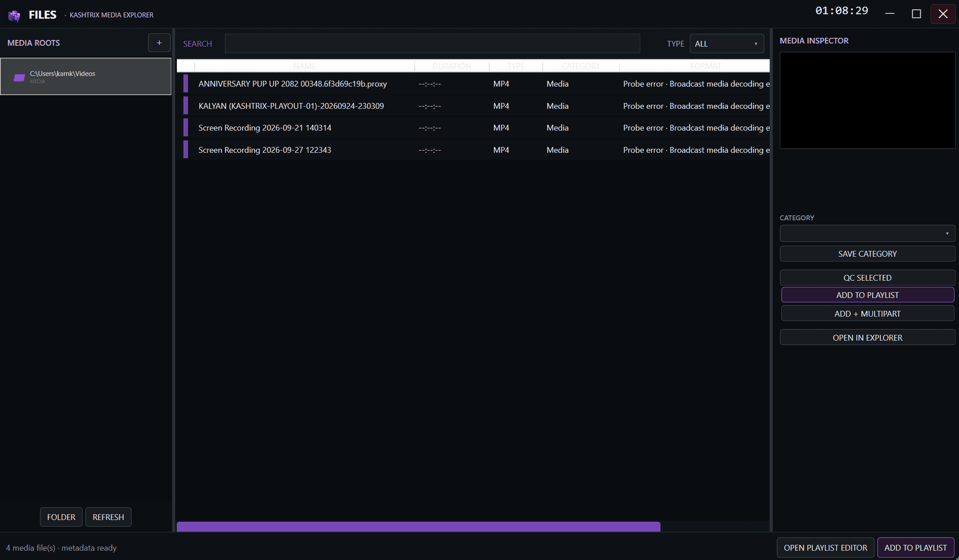Open selected file in Explorer

point(867,337)
